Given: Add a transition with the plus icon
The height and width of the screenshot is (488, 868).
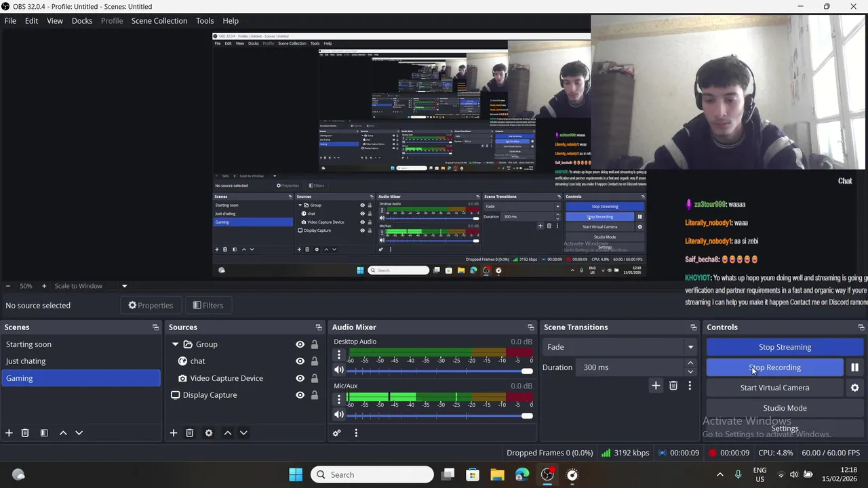Looking at the screenshot, I should 656,386.
